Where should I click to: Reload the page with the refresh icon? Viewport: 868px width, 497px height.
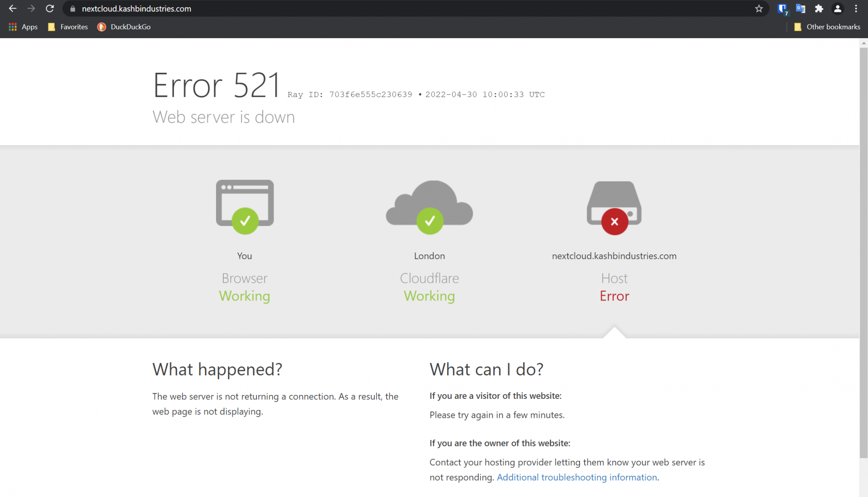tap(50, 9)
